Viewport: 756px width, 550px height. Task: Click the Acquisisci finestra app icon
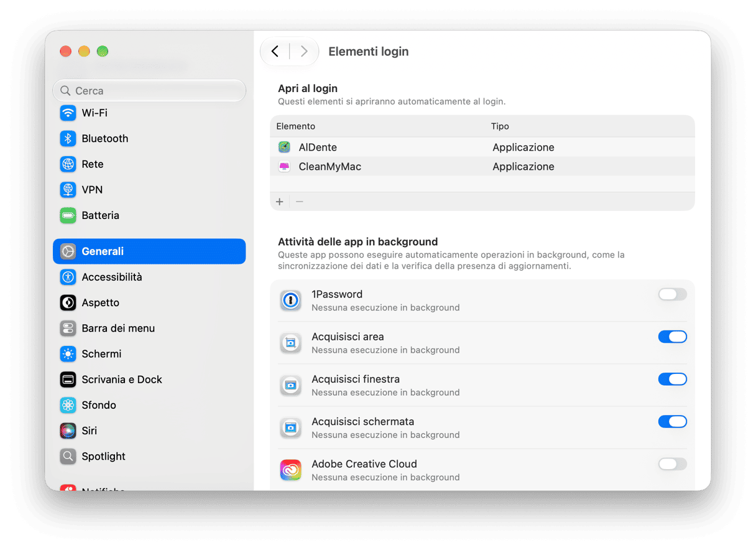point(290,385)
